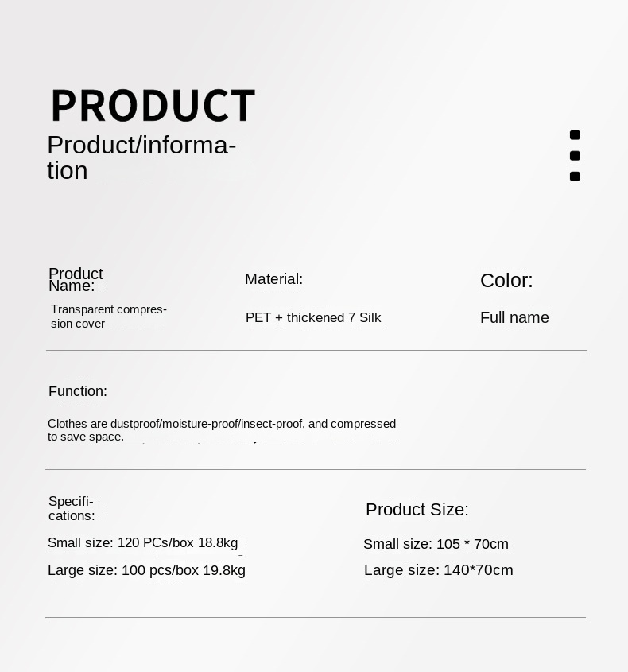628x672 pixels.
Task: Click the dustproof/moisture-proof function description
Action: [x=221, y=429]
